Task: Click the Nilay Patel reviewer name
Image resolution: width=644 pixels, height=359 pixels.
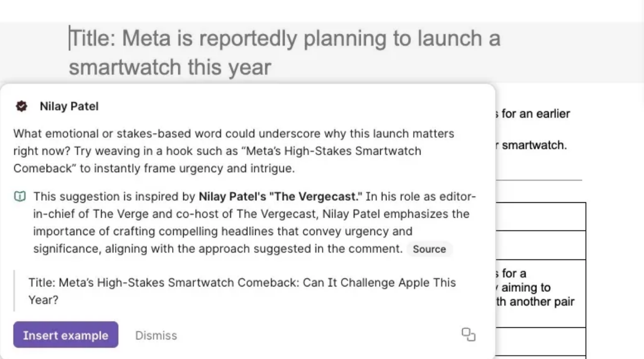Action: [x=69, y=106]
